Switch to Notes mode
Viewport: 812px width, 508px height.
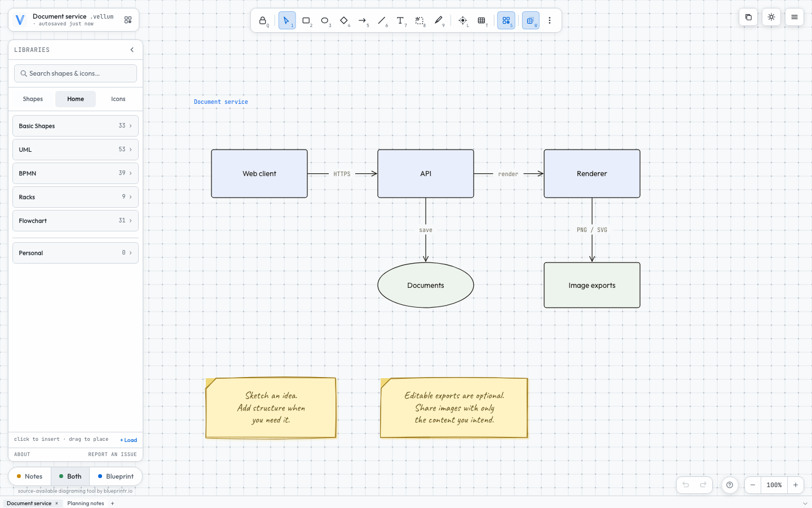pyautogui.click(x=30, y=476)
